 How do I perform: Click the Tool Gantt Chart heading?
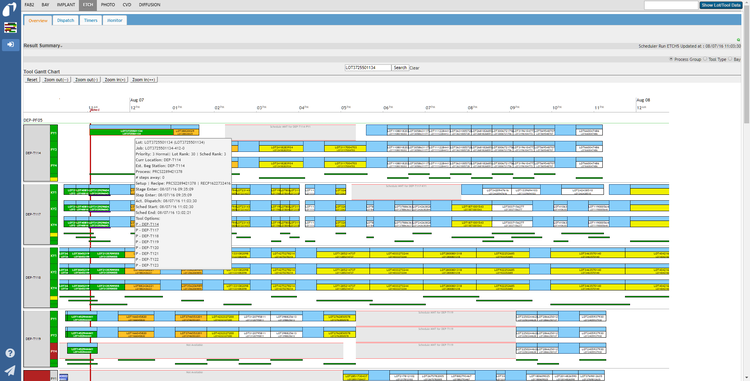click(42, 72)
